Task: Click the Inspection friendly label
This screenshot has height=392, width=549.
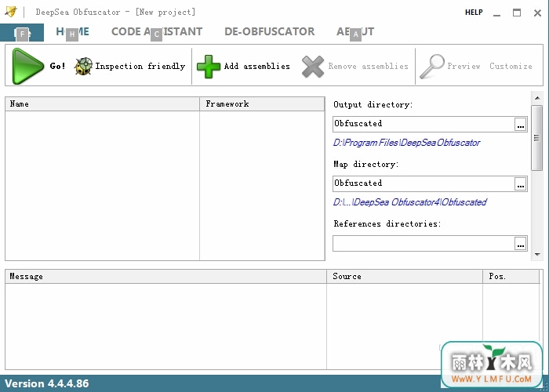Action: [x=140, y=66]
